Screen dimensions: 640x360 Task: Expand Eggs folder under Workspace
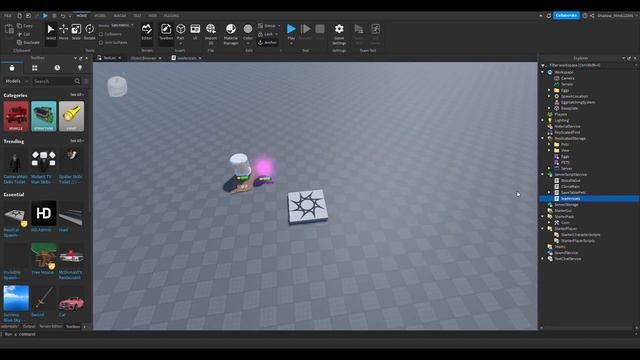tap(549, 90)
